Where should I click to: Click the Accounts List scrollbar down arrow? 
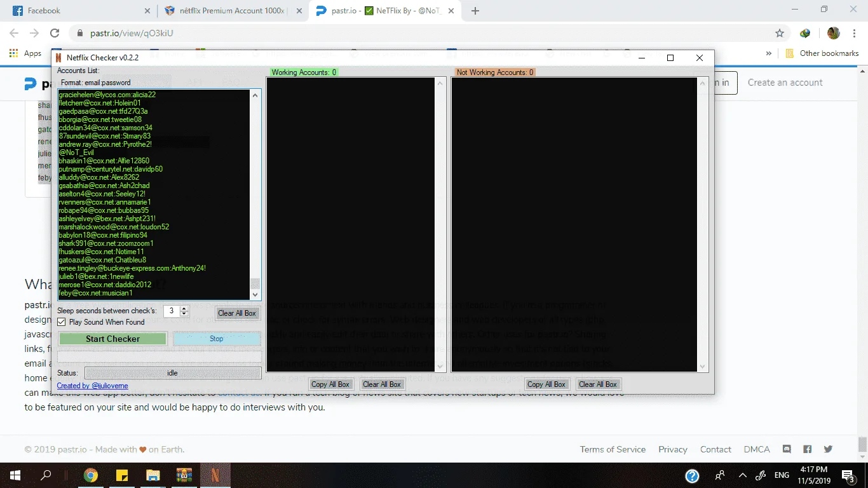click(x=255, y=295)
